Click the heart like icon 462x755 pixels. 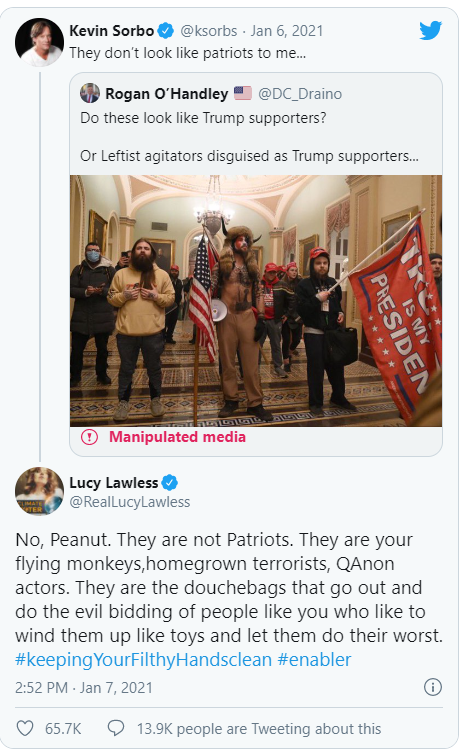pyautogui.click(x=25, y=728)
